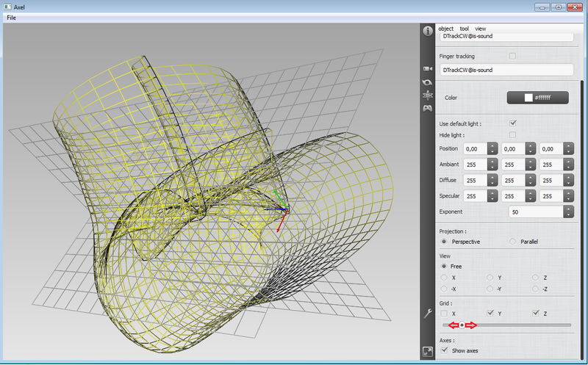
Task: Enable the X grid checkbox
Action: coord(444,314)
